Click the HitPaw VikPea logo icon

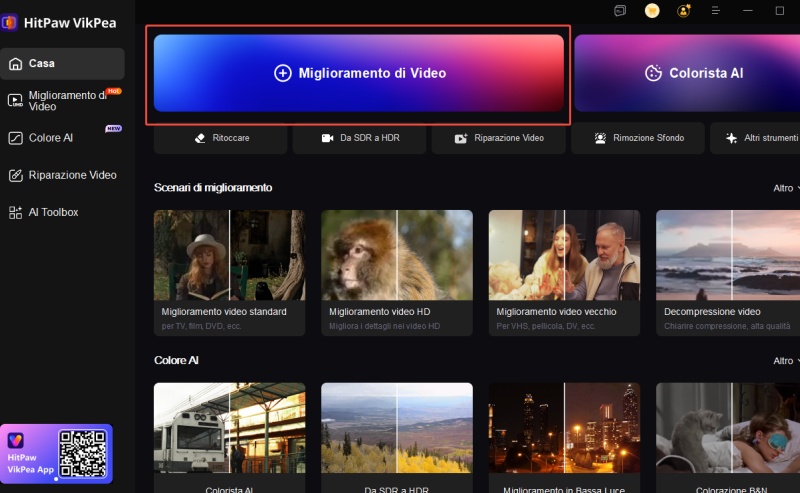pos(10,22)
